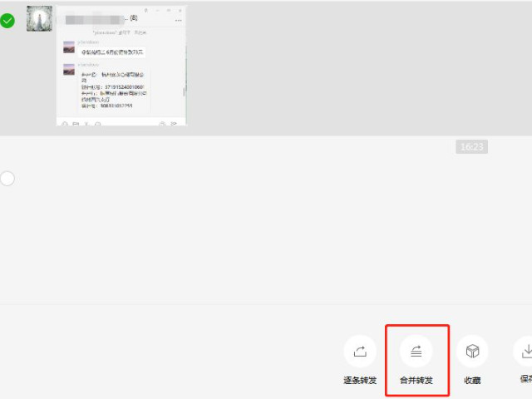Image resolution: width=532 pixels, height=399 pixels.
Task: Uncheck the green checkmark beside the image message
Action: [x=7, y=20]
